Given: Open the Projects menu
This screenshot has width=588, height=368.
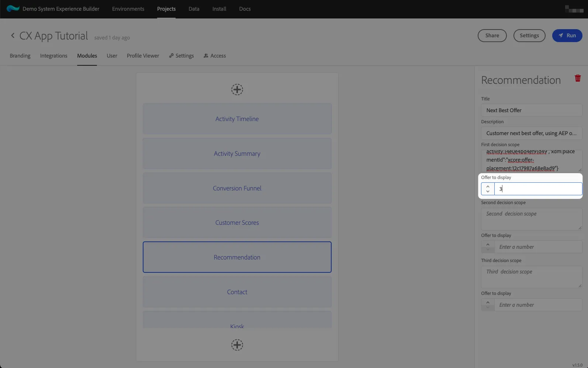Looking at the screenshot, I should click(x=166, y=9).
